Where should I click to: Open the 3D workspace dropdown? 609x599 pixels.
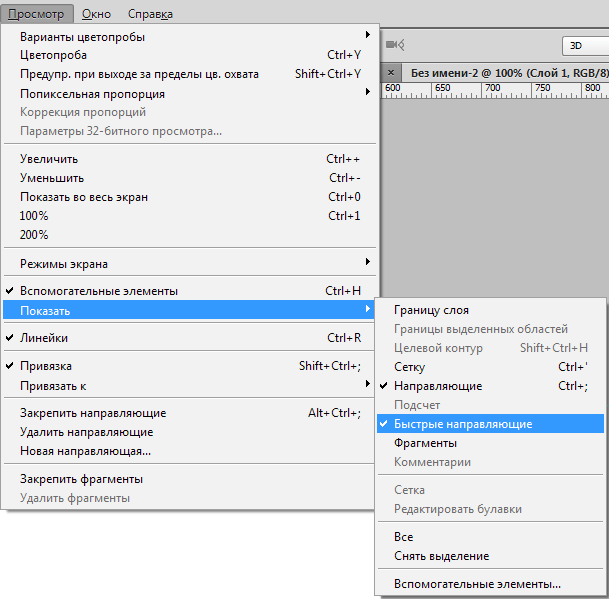[585, 46]
